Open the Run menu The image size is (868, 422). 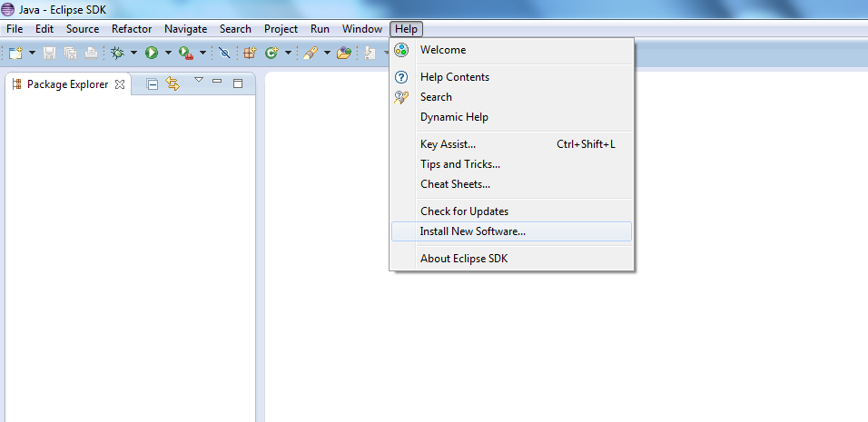point(320,29)
